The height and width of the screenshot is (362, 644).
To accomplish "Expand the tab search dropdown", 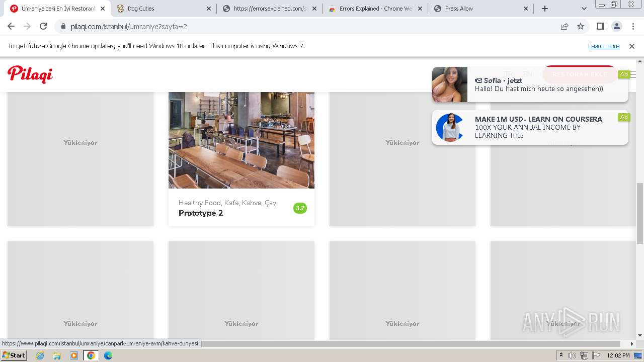I will (x=584, y=9).
